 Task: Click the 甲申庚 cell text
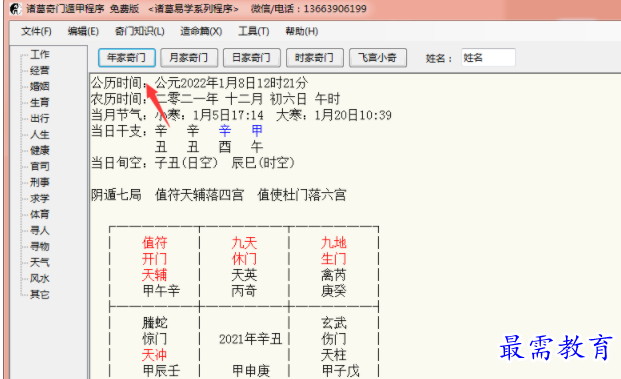click(x=251, y=371)
